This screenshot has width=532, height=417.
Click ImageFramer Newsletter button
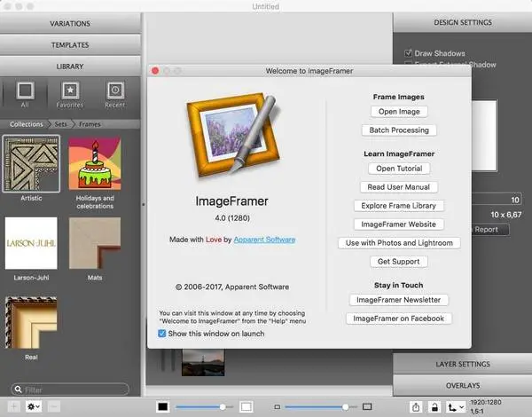click(399, 300)
